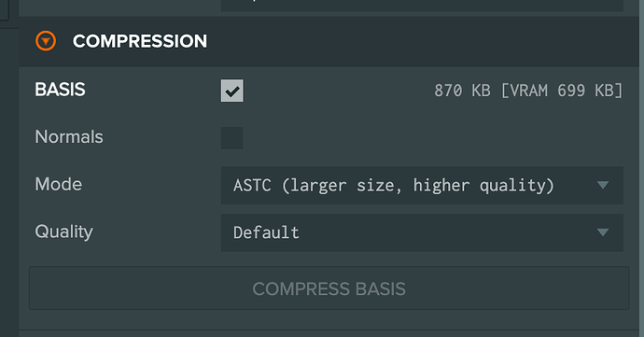The width and height of the screenshot is (644, 337).
Task: Select the ASTC larger size text
Action: point(394,186)
